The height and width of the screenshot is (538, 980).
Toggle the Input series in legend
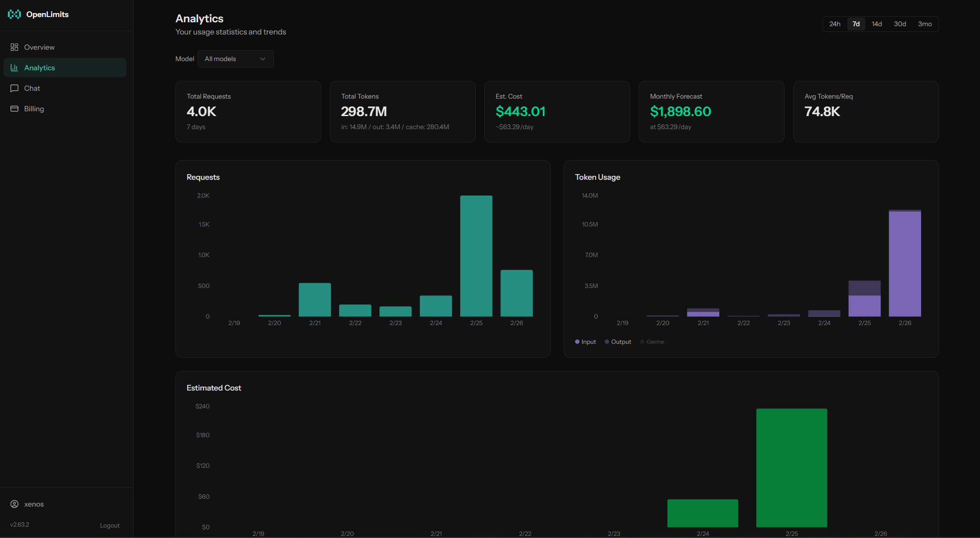click(586, 342)
